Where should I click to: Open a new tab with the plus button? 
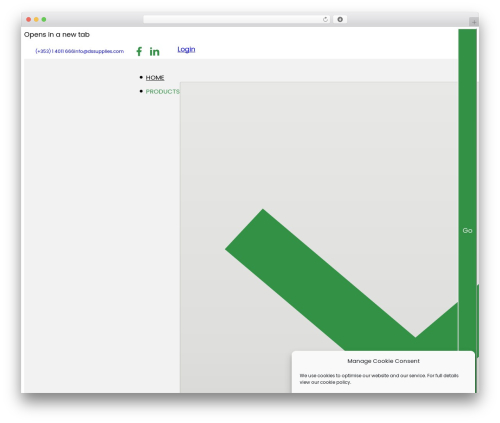(x=474, y=22)
